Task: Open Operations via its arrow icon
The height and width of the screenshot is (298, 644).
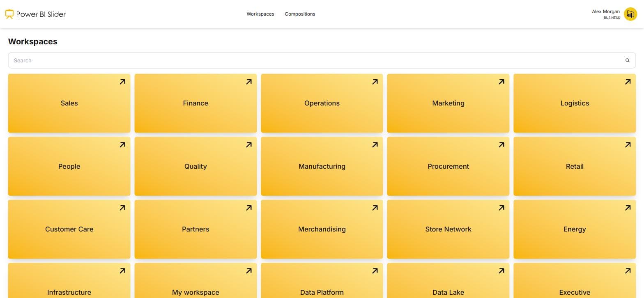Action: click(375, 82)
